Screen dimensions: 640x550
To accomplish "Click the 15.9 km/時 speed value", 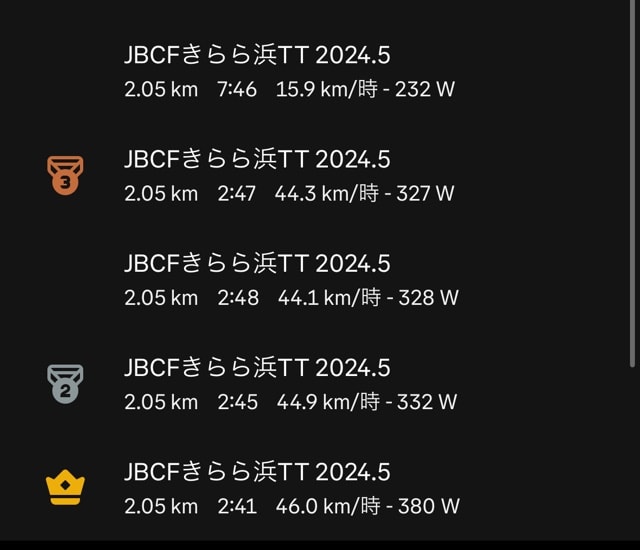I will pos(327,89).
